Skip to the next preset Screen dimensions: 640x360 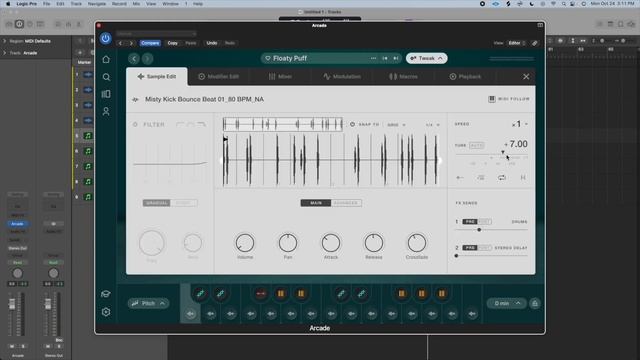click(396, 58)
